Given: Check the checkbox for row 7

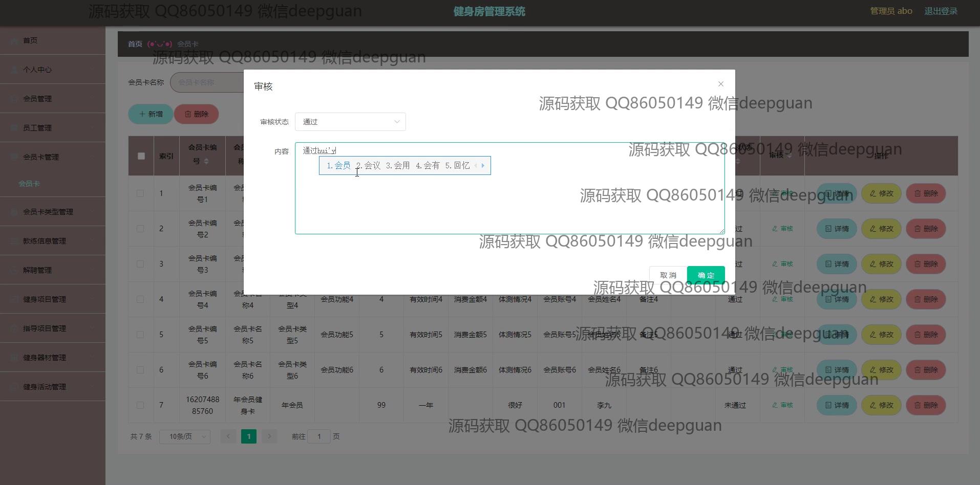Looking at the screenshot, I should (x=140, y=405).
